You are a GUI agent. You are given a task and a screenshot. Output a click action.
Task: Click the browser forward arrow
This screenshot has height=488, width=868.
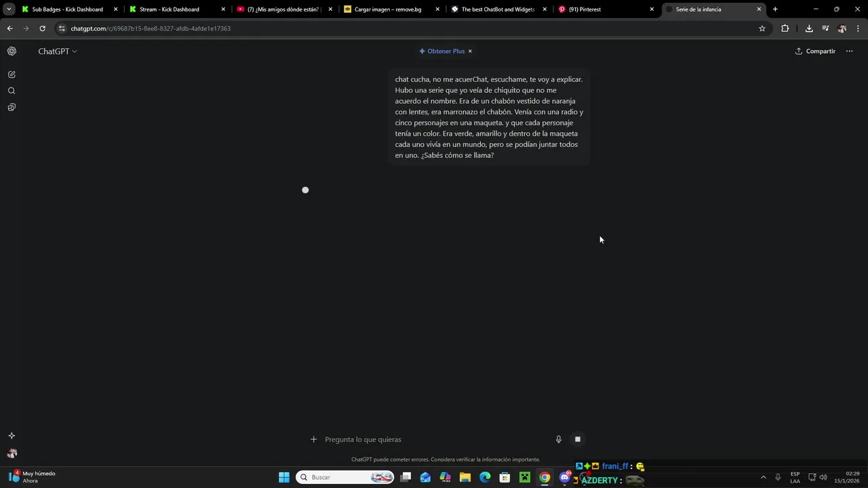pyautogui.click(x=26, y=28)
